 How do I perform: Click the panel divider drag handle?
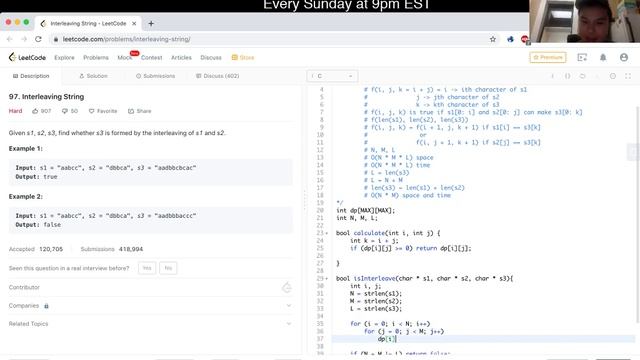[x=304, y=200]
